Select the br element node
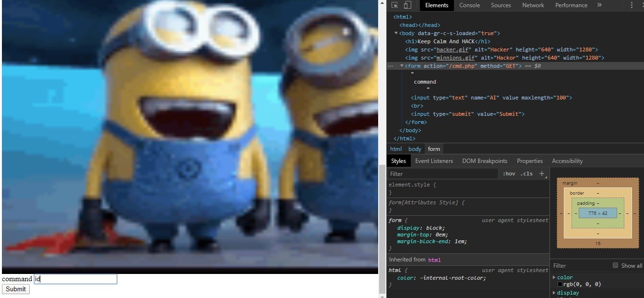 417,106
